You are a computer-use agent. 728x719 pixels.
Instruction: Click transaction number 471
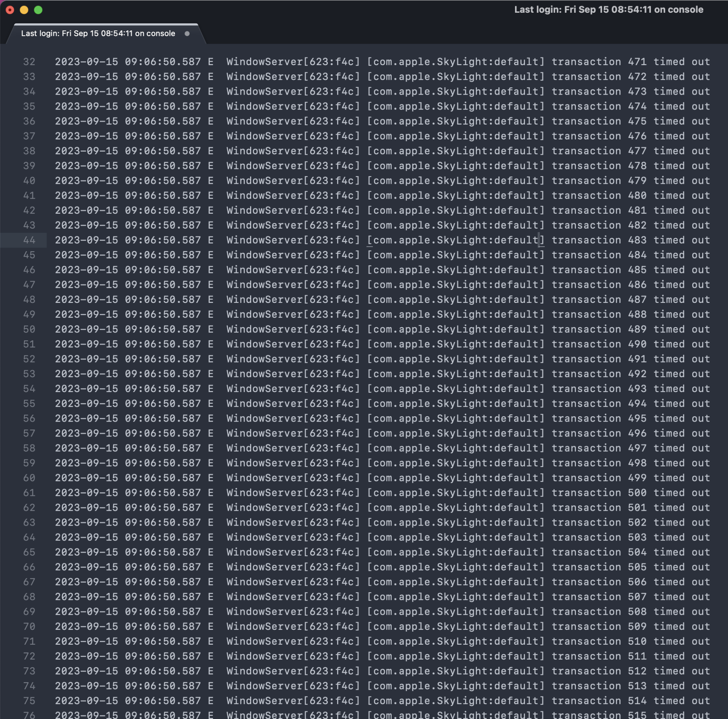coord(637,62)
